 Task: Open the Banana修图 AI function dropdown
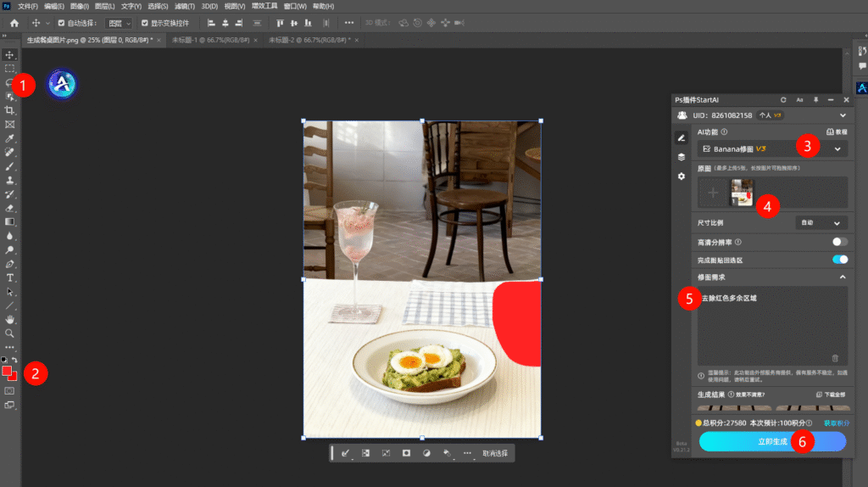click(771, 148)
